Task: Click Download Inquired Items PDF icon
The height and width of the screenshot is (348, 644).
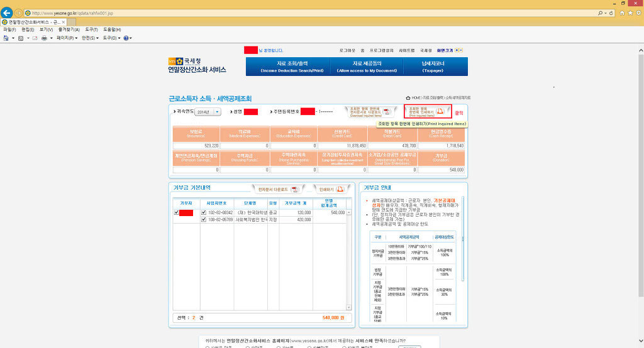Action: [x=387, y=111]
